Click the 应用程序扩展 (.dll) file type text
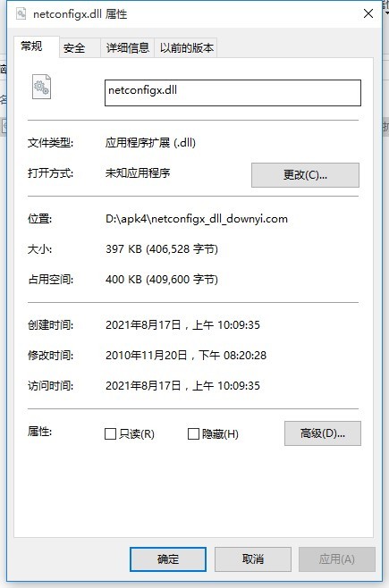Image resolution: width=389 pixels, height=588 pixels. coord(150,142)
